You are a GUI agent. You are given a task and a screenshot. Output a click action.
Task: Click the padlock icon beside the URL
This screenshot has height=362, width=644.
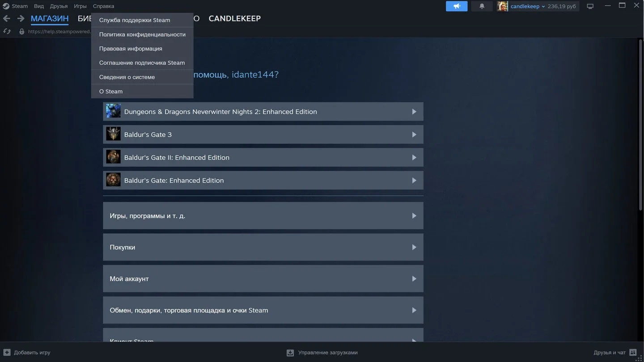pyautogui.click(x=21, y=32)
